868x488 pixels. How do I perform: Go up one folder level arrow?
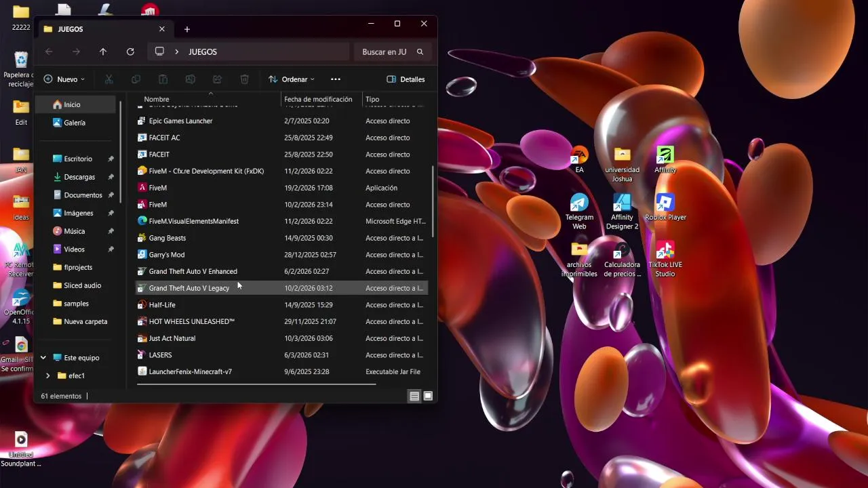(x=103, y=52)
